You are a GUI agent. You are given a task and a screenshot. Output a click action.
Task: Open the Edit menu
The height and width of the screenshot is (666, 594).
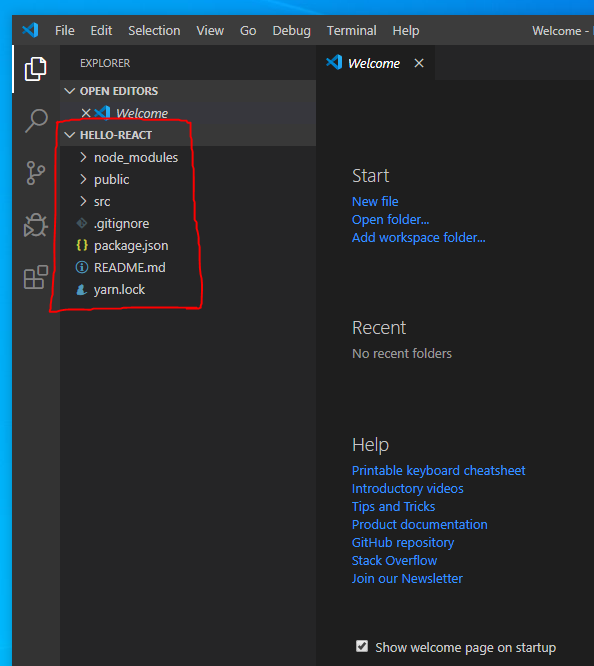coord(101,31)
